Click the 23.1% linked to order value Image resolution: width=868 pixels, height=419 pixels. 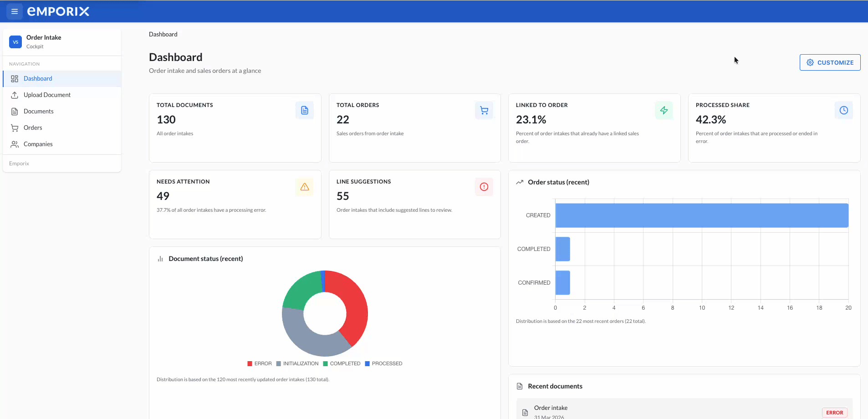click(x=531, y=120)
